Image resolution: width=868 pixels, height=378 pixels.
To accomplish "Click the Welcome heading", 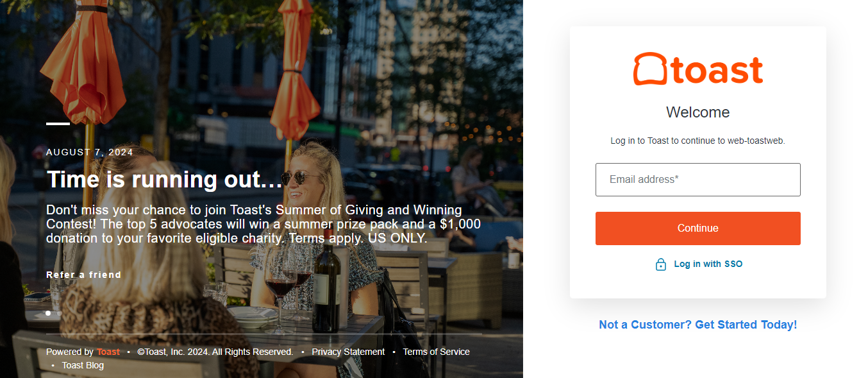I will point(697,112).
